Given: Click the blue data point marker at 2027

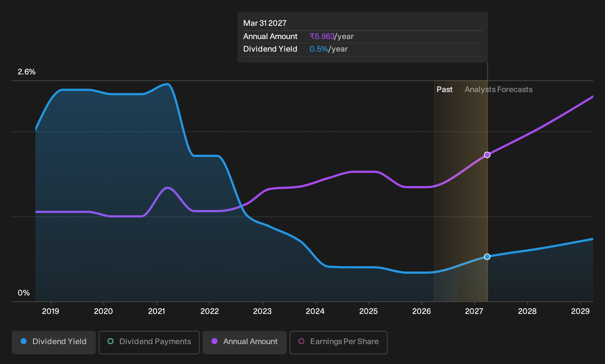Looking at the screenshot, I should tap(487, 256).
